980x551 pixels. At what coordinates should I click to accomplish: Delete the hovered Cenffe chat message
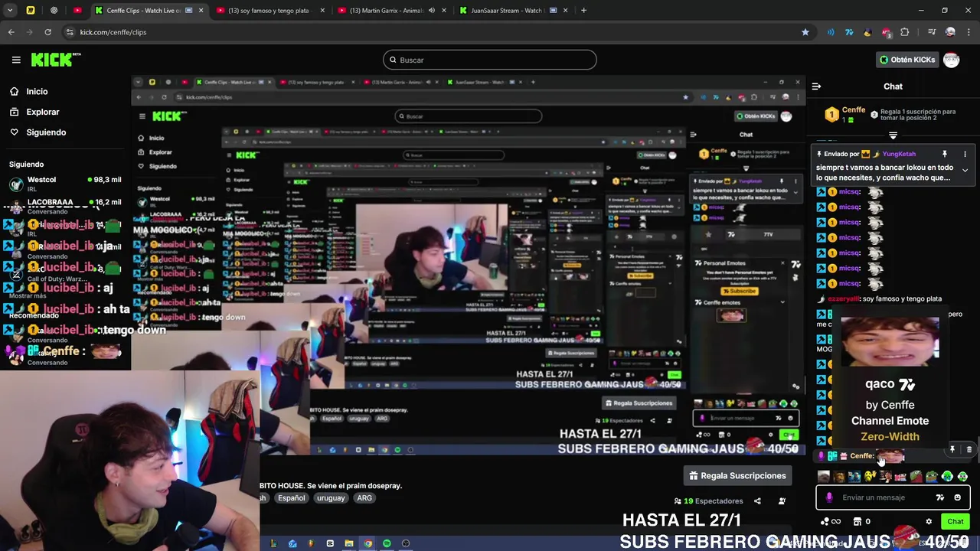click(969, 450)
